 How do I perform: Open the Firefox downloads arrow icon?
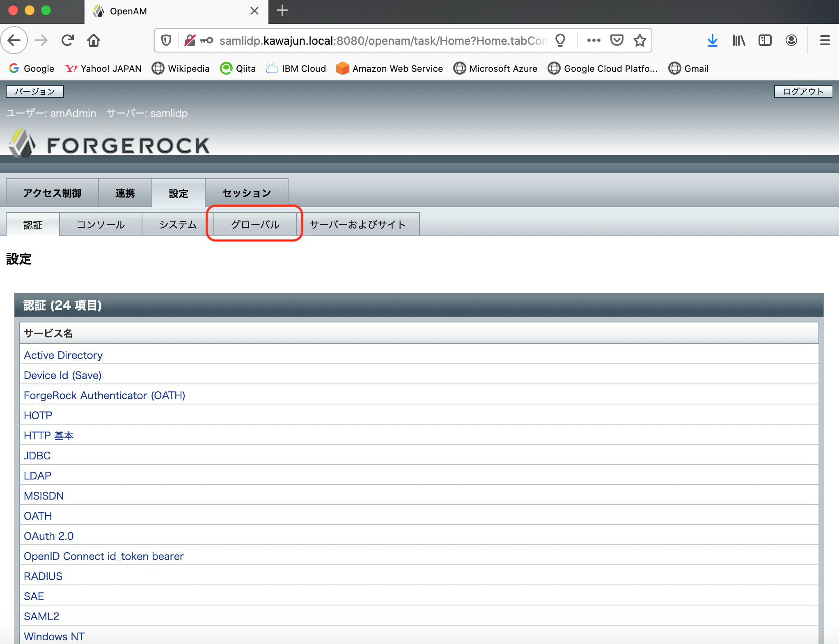pyautogui.click(x=713, y=40)
